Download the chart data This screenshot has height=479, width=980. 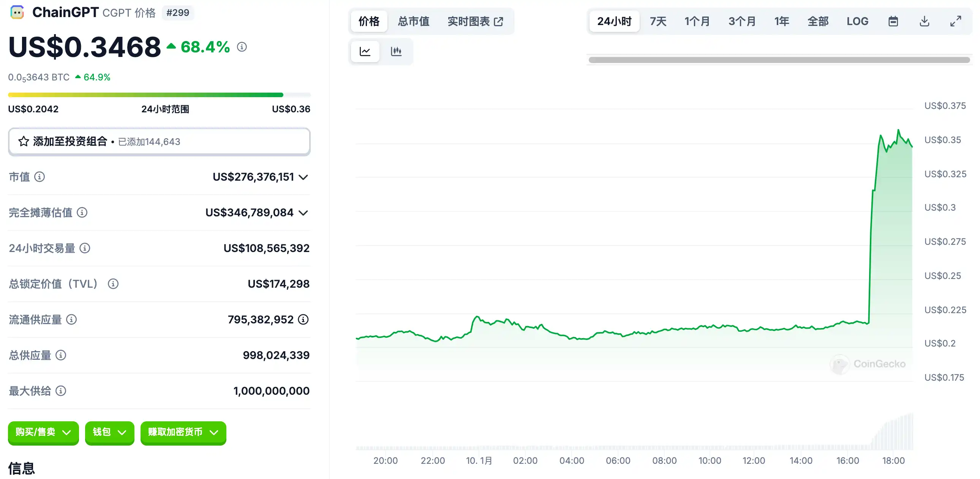924,21
